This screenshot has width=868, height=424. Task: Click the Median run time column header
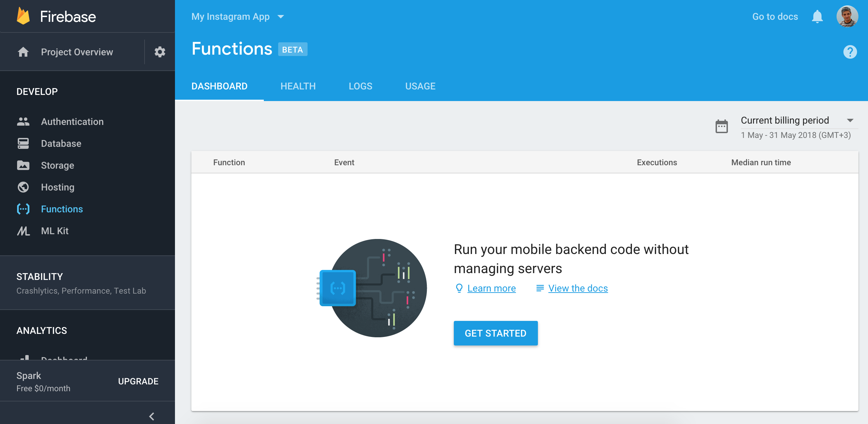tap(761, 162)
